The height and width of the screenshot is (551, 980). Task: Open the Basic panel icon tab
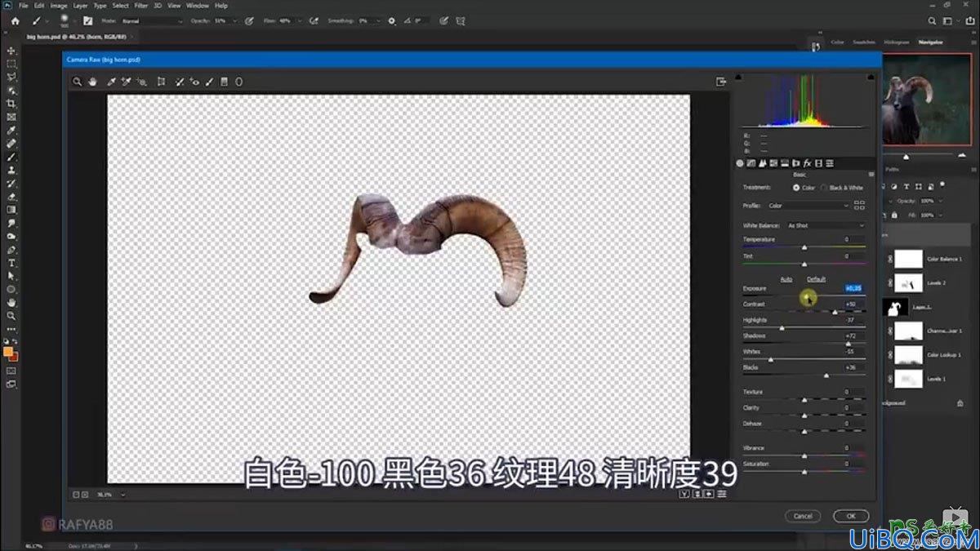(x=741, y=163)
